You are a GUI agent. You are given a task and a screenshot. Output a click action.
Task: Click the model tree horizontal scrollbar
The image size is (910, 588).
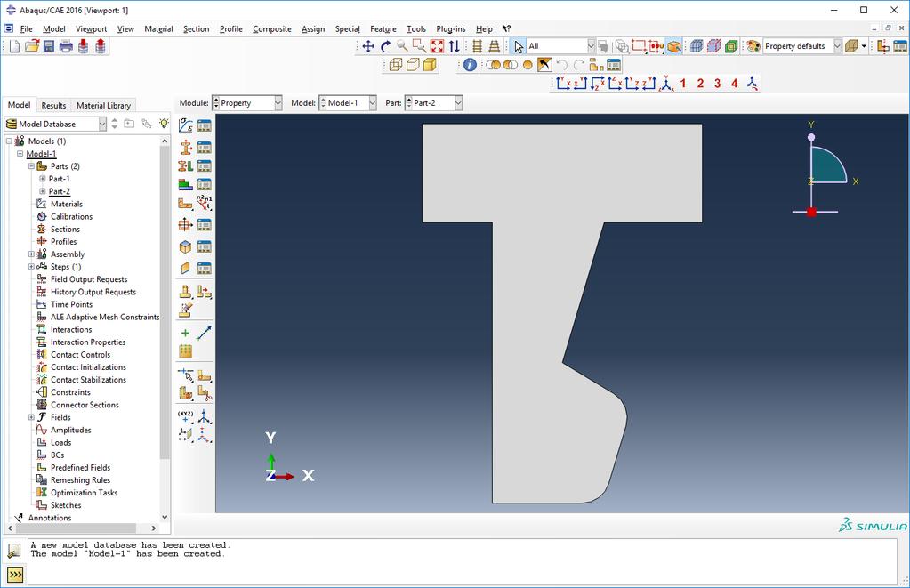(x=76, y=528)
